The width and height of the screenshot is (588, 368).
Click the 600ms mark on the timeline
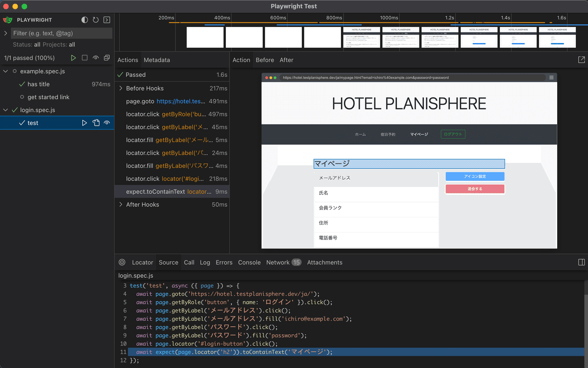(278, 18)
